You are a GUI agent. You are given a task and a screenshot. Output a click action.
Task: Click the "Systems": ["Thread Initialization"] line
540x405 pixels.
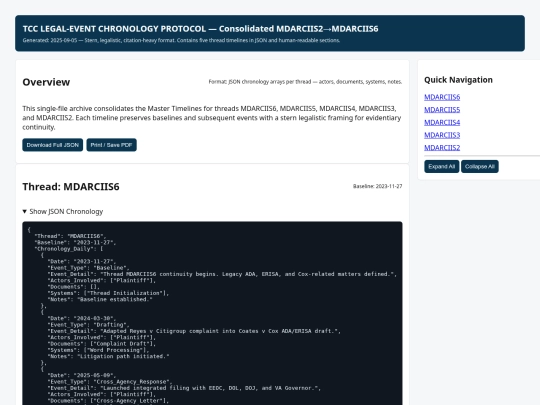(108, 293)
